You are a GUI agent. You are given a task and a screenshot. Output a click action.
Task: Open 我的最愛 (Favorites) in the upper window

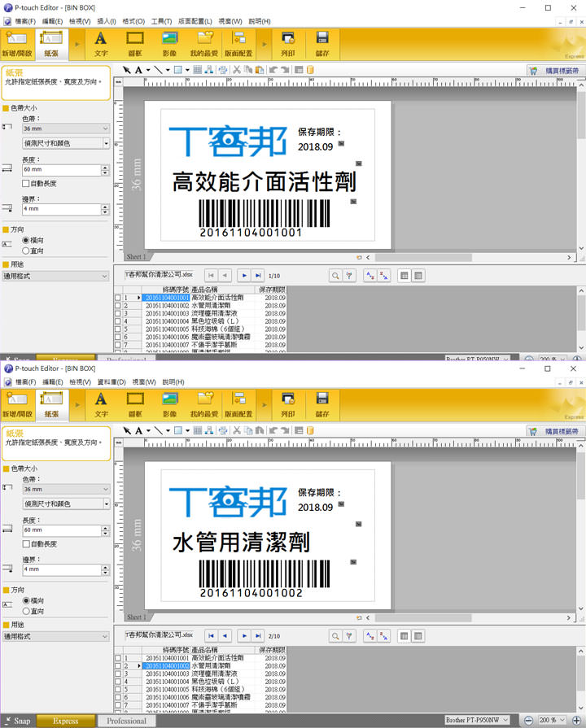[204, 41]
